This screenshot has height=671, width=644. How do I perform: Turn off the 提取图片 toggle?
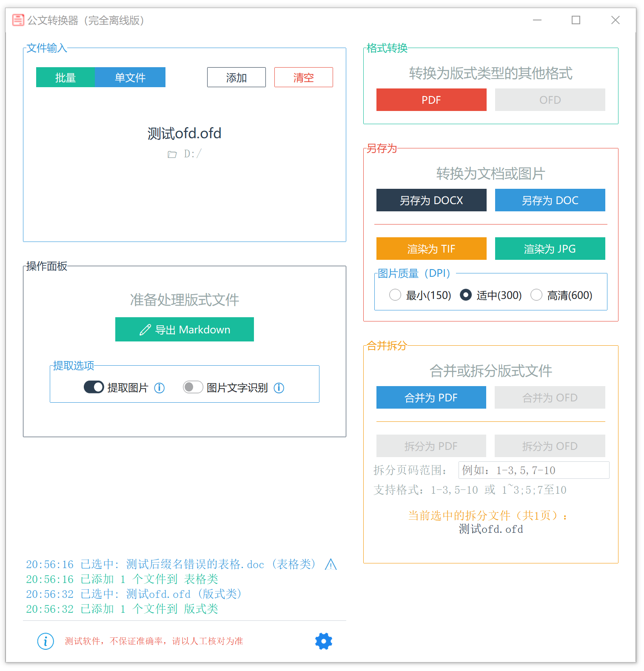click(94, 387)
